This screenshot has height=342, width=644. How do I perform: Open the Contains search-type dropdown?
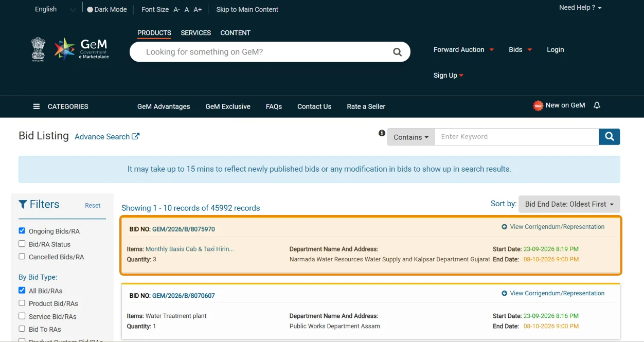(411, 137)
